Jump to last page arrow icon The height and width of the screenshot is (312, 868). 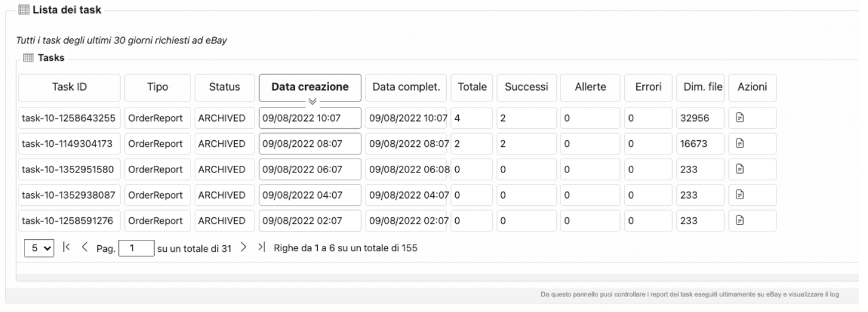pyautogui.click(x=261, y=247)
